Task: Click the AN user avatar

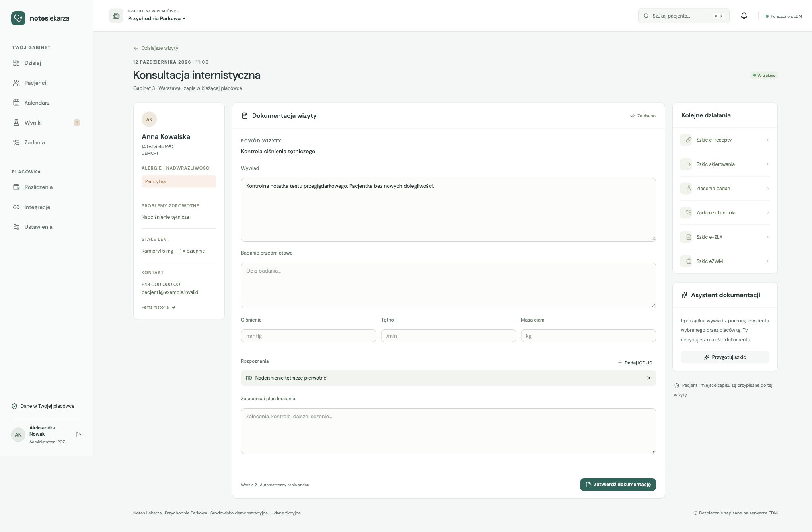Action: tap(18, 435)
